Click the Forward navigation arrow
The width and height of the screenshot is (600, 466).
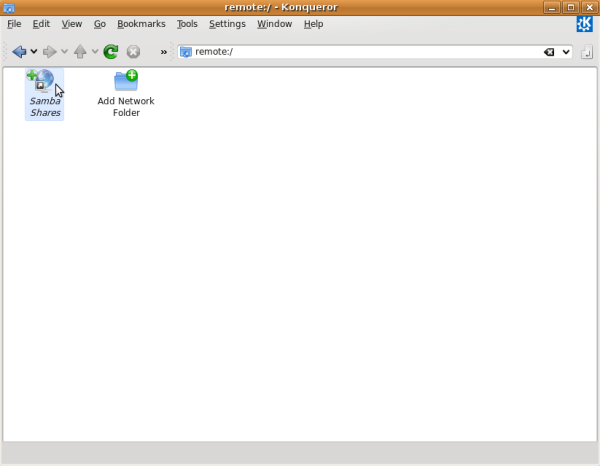[49, 52]
